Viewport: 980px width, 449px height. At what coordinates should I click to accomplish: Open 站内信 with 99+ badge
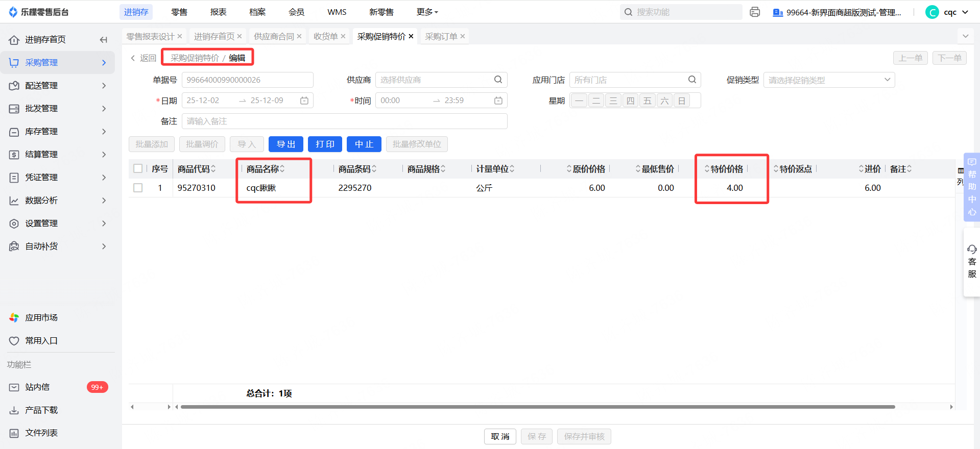tap(57, 387)
